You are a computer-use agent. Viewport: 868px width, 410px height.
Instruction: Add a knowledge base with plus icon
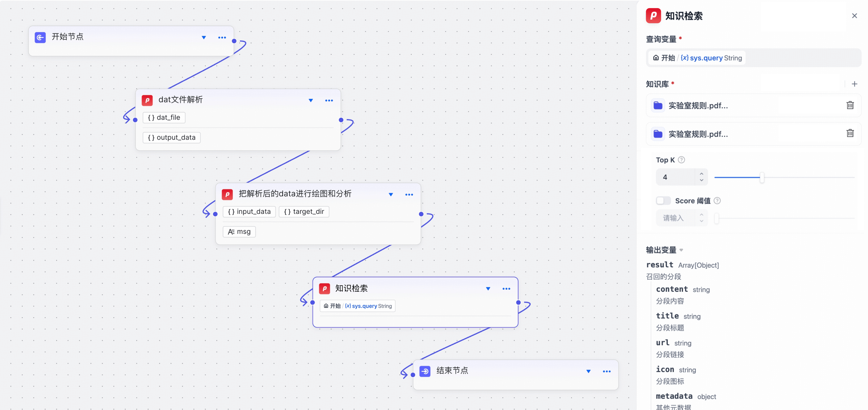[854, 84]
